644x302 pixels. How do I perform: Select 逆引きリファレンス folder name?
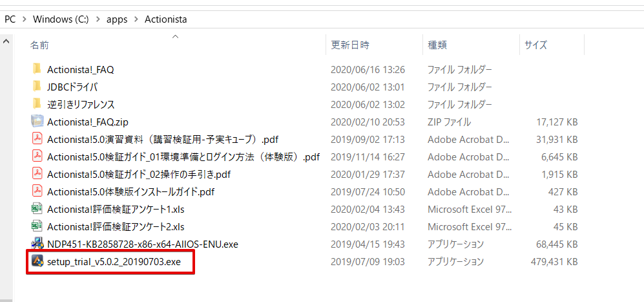[x=81, y=105]
